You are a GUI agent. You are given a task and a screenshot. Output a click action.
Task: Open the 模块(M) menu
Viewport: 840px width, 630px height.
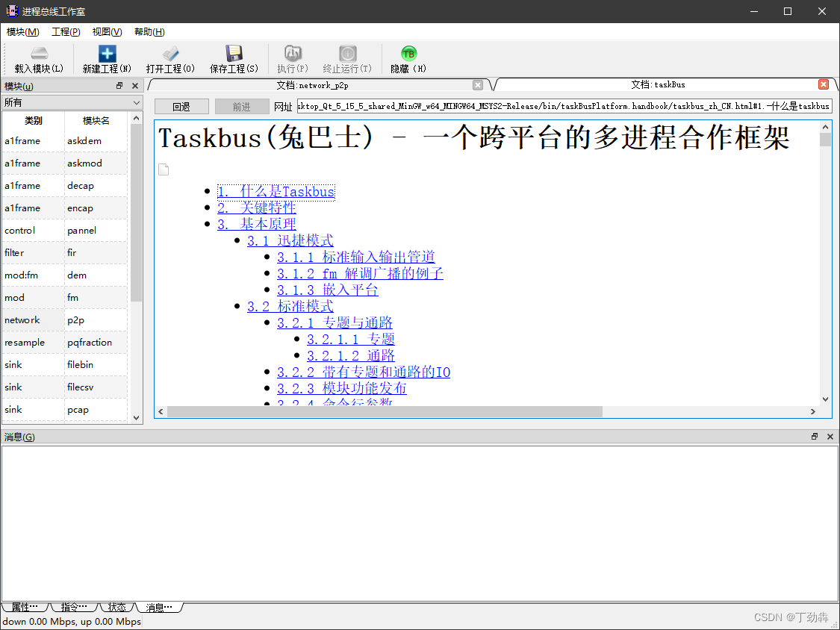pyautogui.click(x=23, y=32)
